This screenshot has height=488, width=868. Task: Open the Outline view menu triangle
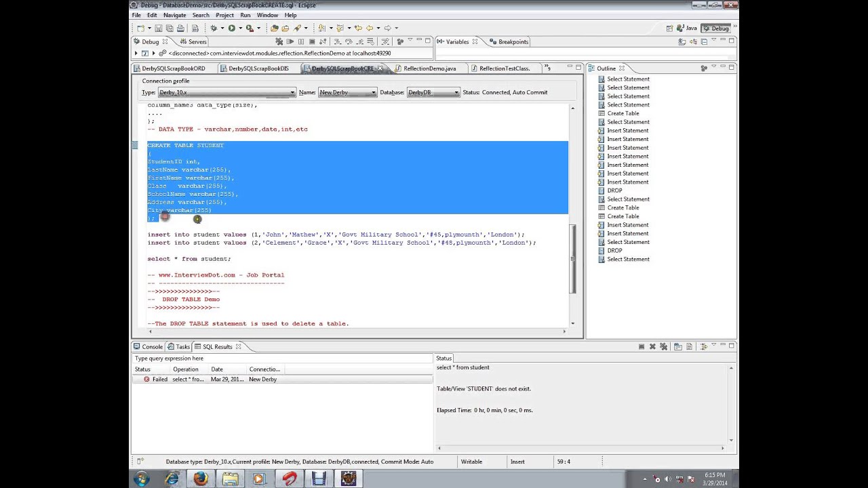point(714,66)
